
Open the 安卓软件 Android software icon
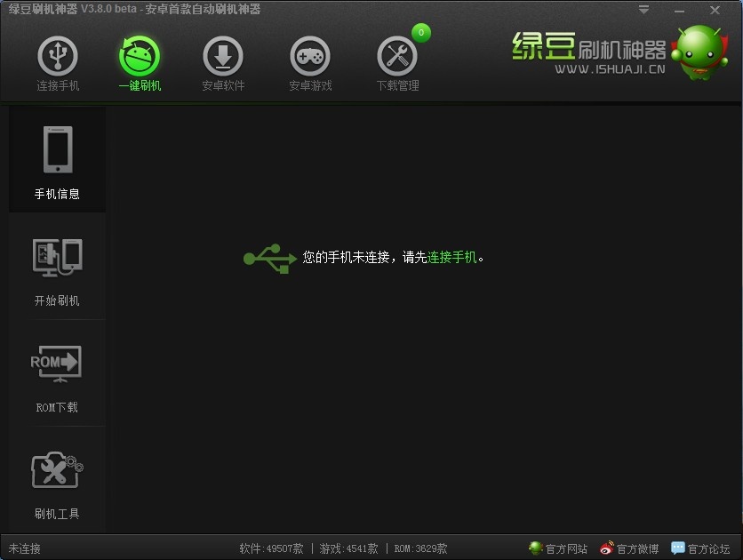click(223, 63)
